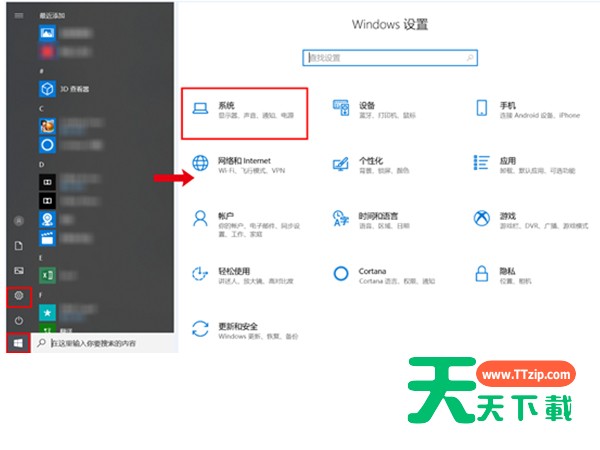
Task: Open the Documents shortcut in Start sidebar
Action: pyautogui.click(x=19, y=246)
